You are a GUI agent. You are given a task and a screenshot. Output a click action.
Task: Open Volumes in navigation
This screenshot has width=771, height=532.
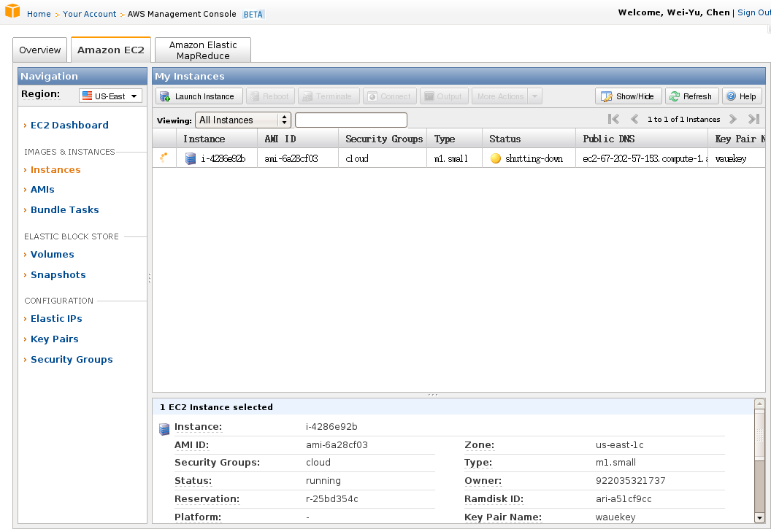pyautogui.click(x=52, y=254)
